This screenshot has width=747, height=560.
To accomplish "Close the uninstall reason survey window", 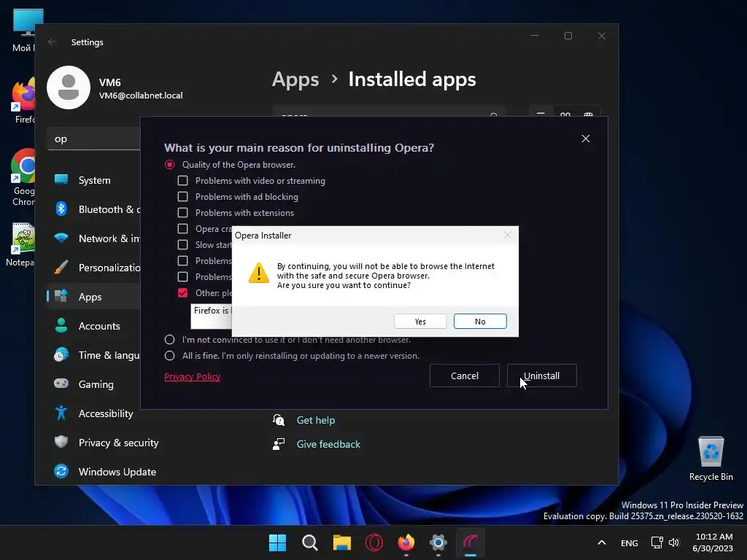I will tap(586, 139).
